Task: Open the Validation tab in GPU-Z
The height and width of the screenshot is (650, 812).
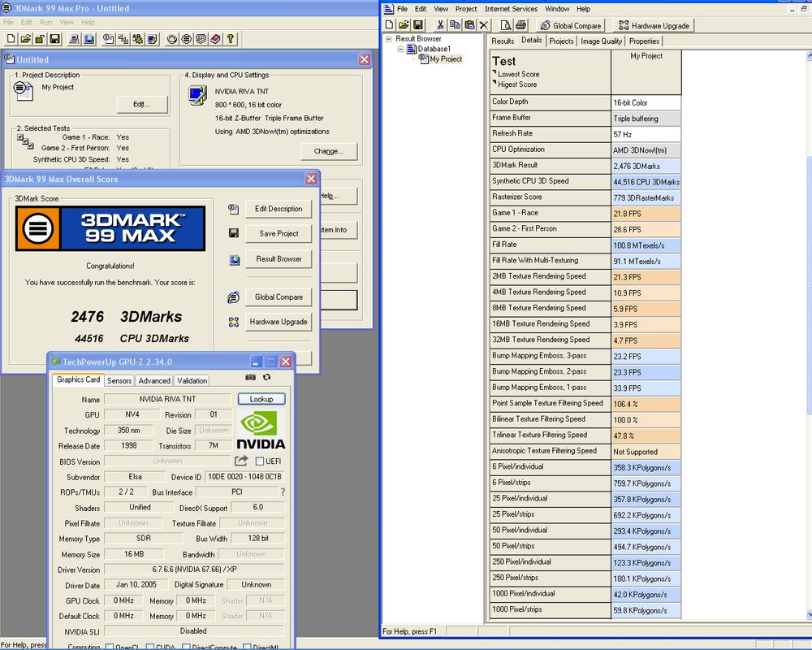Action: 192,380
